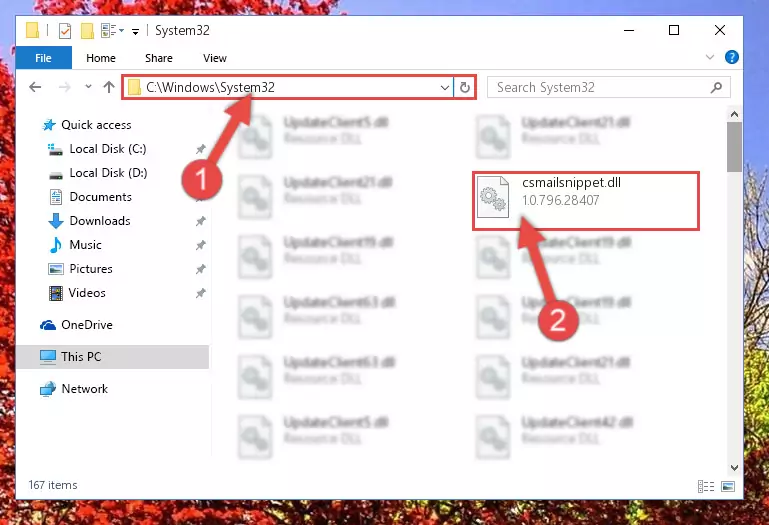The width and height of the screenshot is (769, 525).
Task: Go back using the Back arrow
Action: click(35, 87)
